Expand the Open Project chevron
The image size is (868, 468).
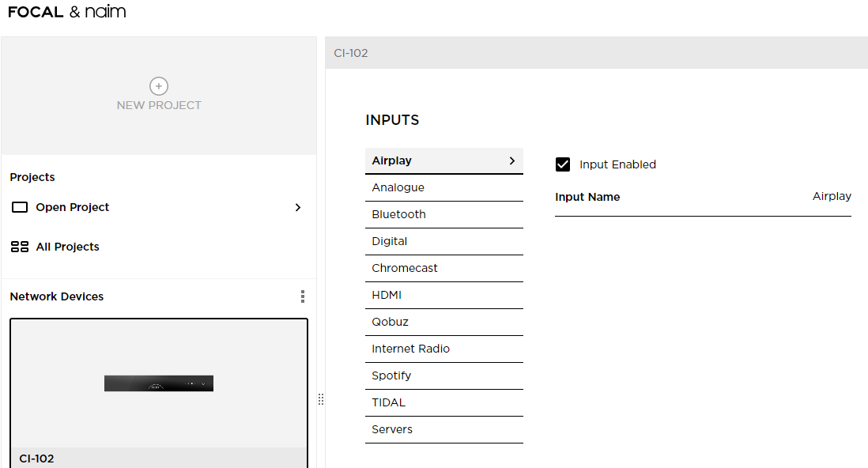(x=298, y=207)
